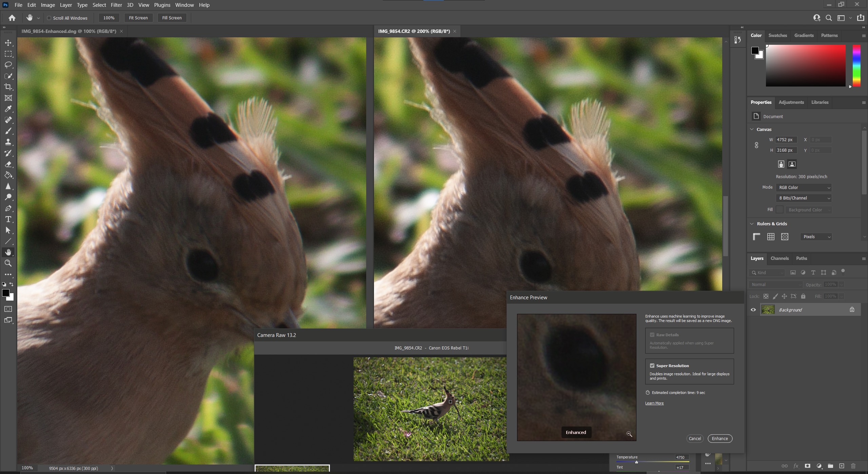Select the Eyedropper tool
This screenshot has height=474, width=868.
point(8,109)
